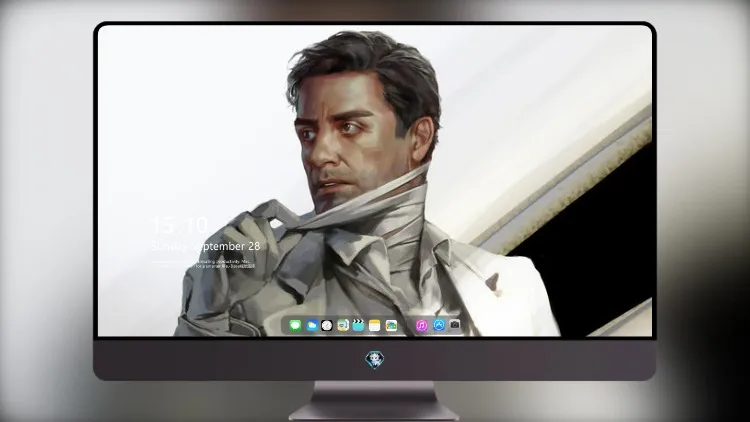Open the yellow Notes app in the dock
Screen dimensions: 750x422
(x=375, y=326)
